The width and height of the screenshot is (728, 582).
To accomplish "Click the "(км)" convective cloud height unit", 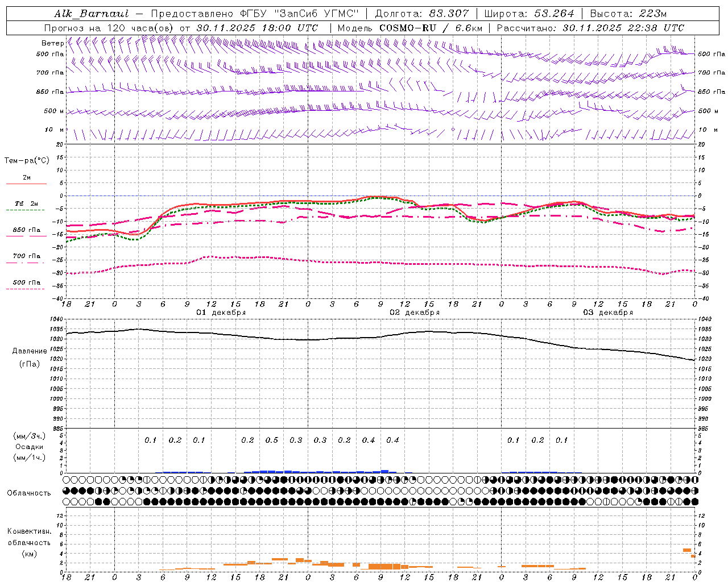I will pos(30,554).
